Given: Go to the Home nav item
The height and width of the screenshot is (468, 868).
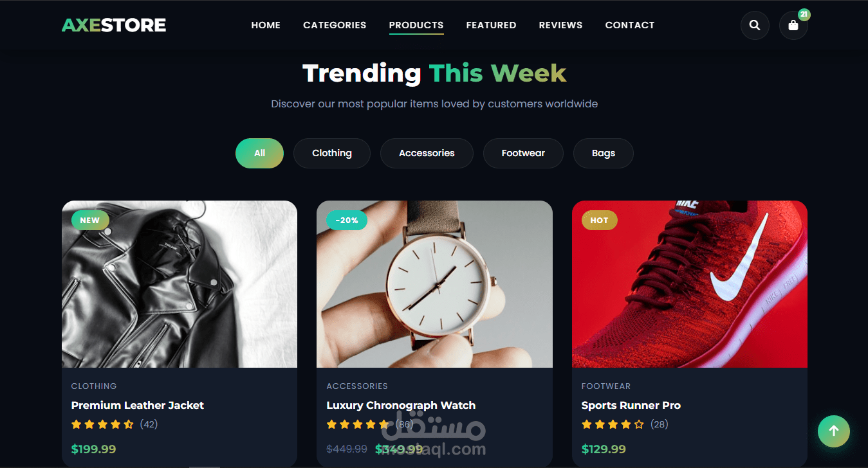Looking at the screenshot, I should click(266, 25).
